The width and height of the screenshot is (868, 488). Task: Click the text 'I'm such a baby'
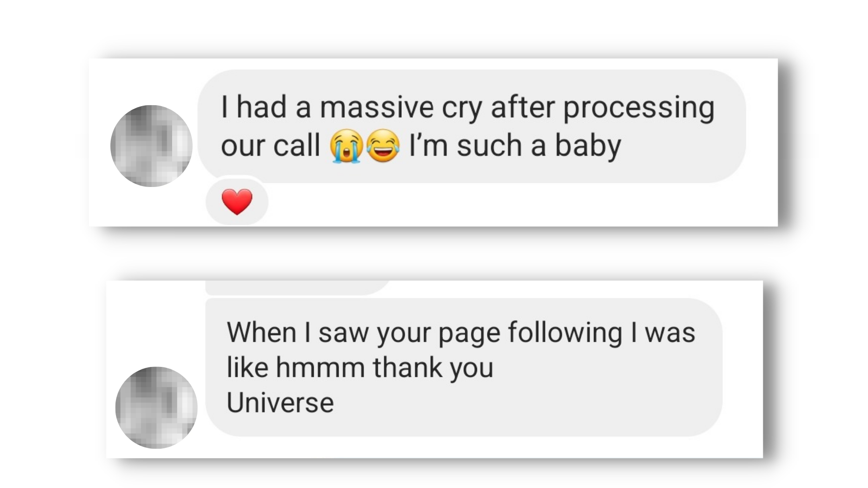(515, 145)
